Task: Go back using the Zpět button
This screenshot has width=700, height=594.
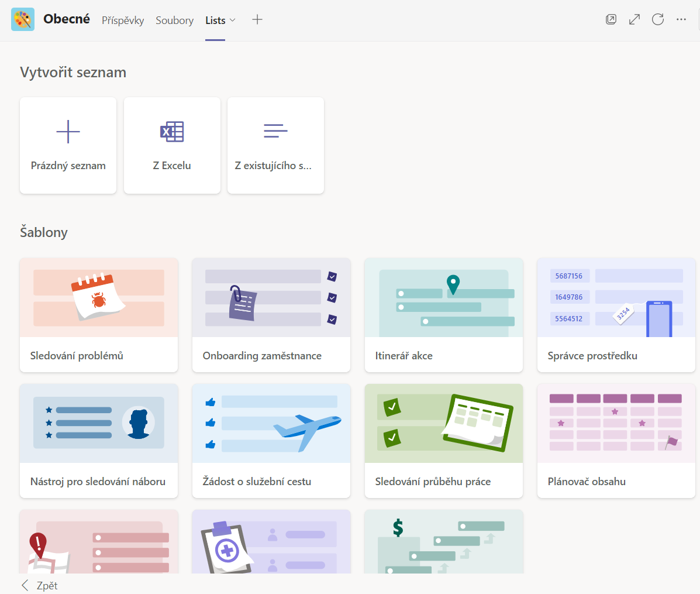Action: click(40, 585)
